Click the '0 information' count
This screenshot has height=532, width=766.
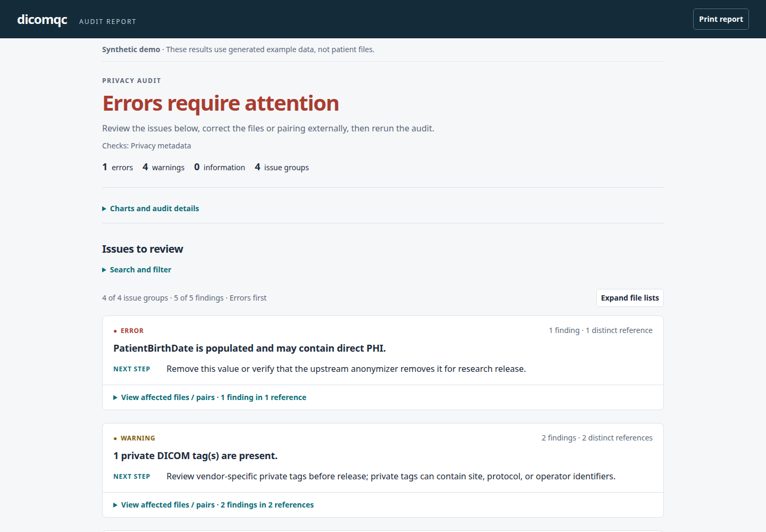pos(220,167)
